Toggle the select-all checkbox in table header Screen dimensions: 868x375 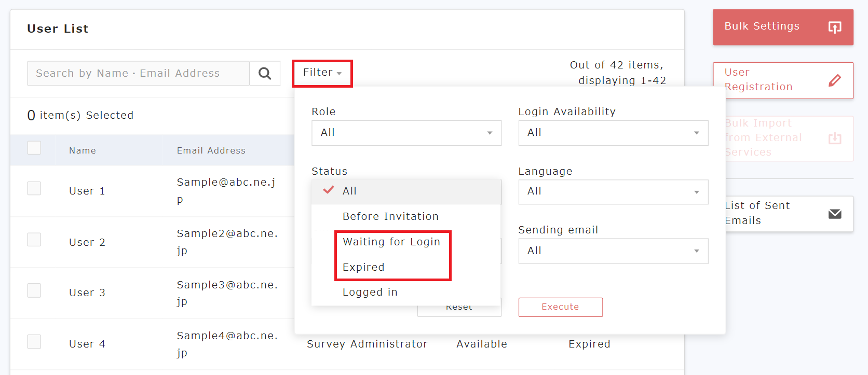(34, 148)
